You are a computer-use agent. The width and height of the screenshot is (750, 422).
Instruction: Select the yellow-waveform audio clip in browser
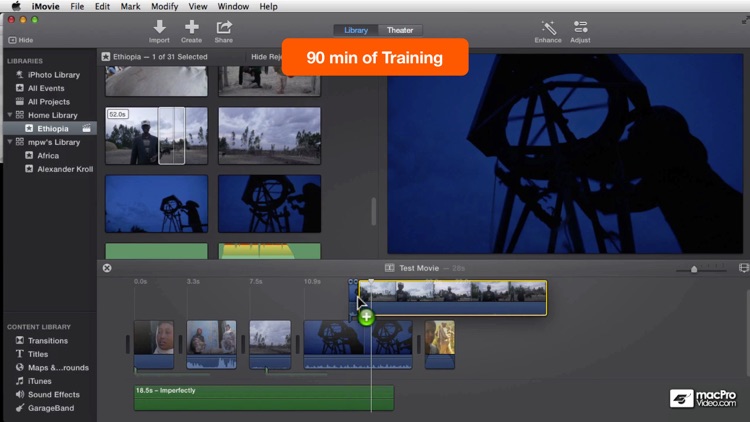click(269, 251)
